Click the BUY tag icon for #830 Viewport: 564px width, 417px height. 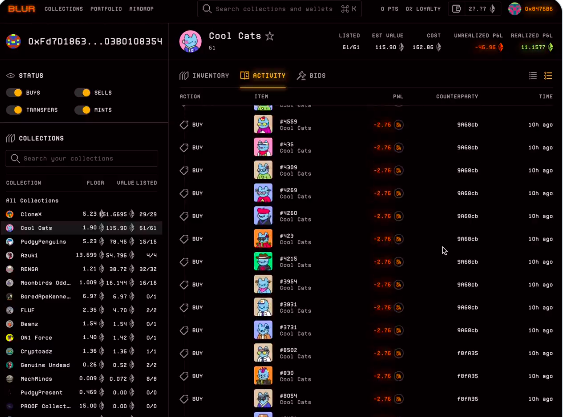[x=184, y=376]
